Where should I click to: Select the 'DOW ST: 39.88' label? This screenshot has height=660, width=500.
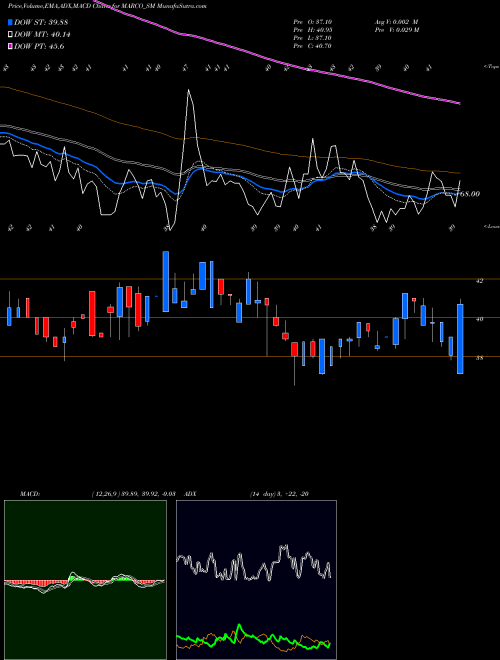(41, 22)
